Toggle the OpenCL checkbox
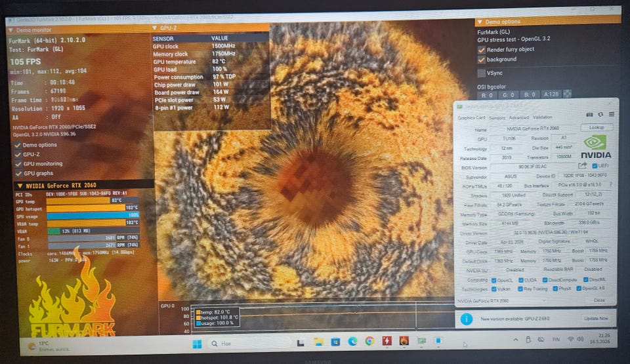This screenshot has height=364, width=630. (493, 281)
